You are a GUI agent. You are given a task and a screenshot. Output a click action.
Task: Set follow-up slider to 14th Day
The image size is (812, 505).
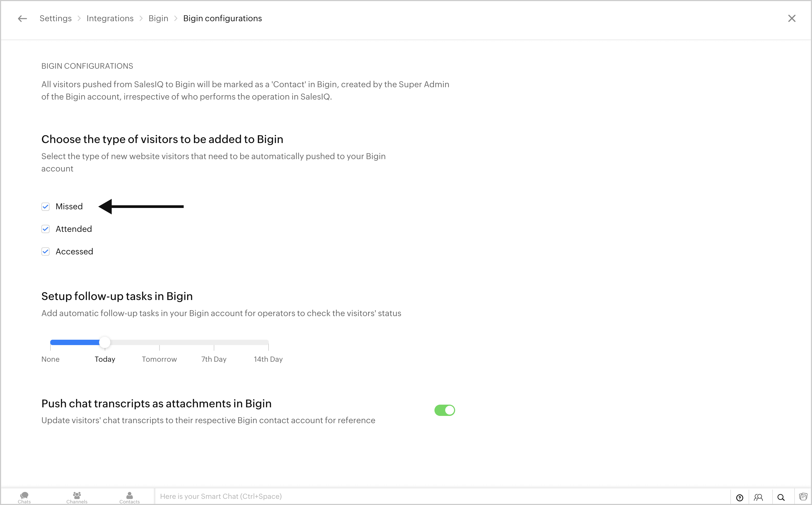point(268,343)
